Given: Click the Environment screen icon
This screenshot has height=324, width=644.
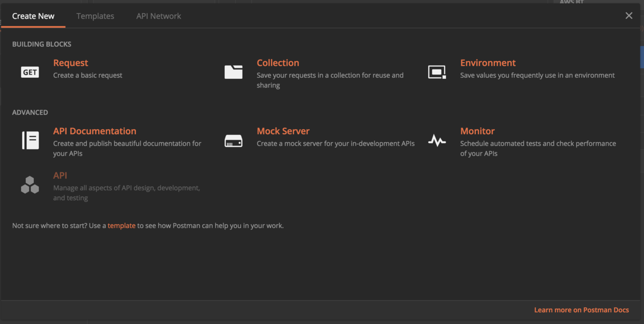Looking at the screenshot, I should pyautogui.click(x=437, y=72).
